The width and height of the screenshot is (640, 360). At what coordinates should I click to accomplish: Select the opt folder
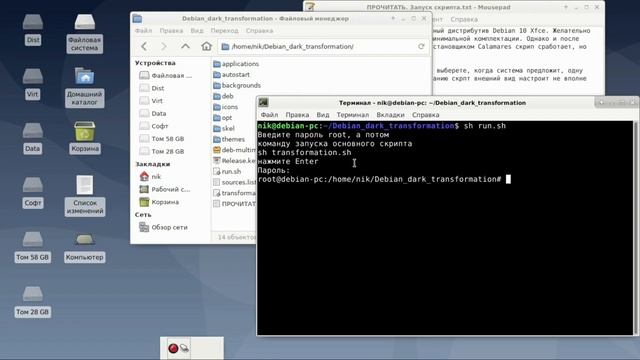pyautogui.click(x=222, y=118)
